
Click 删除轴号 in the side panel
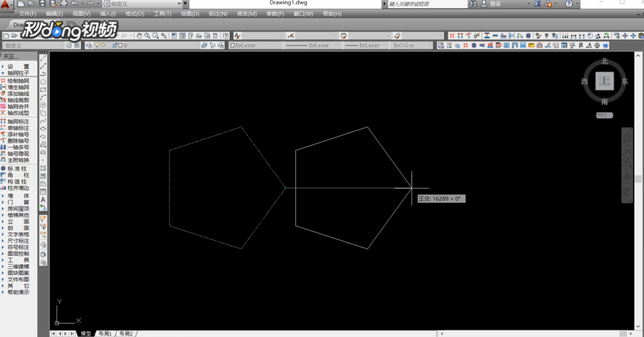coord(18,141)
